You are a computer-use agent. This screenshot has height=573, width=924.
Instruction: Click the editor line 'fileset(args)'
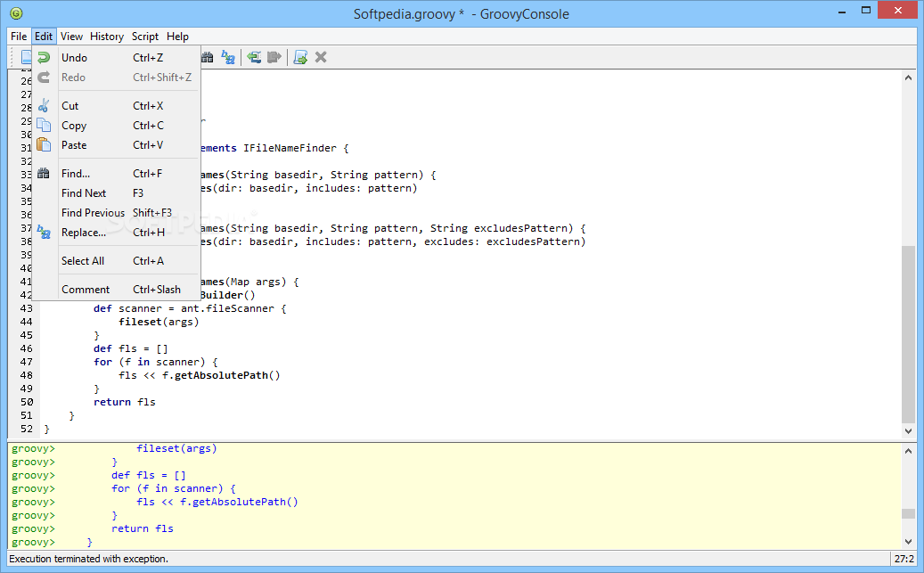point(159,322)
